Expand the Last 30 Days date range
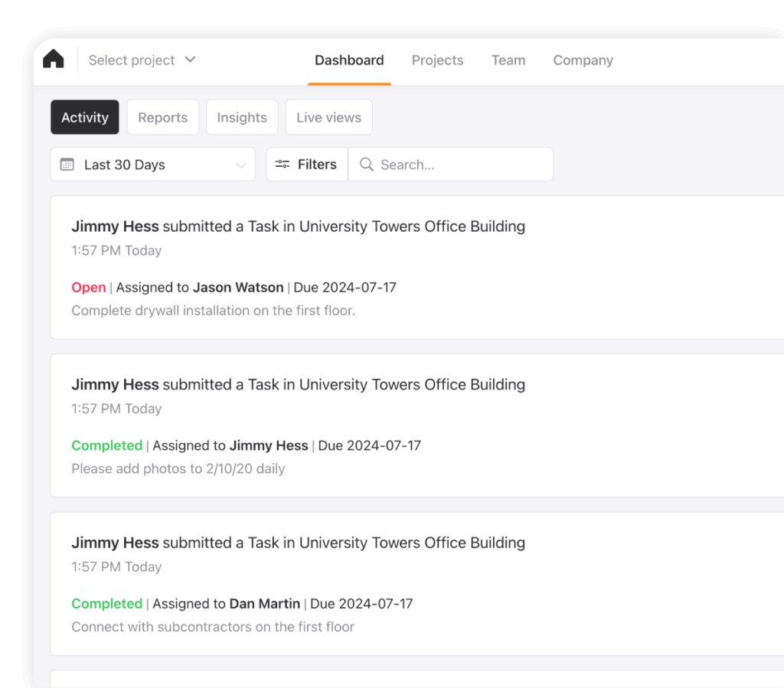784x688 pixels. click(x=153, y=165)
